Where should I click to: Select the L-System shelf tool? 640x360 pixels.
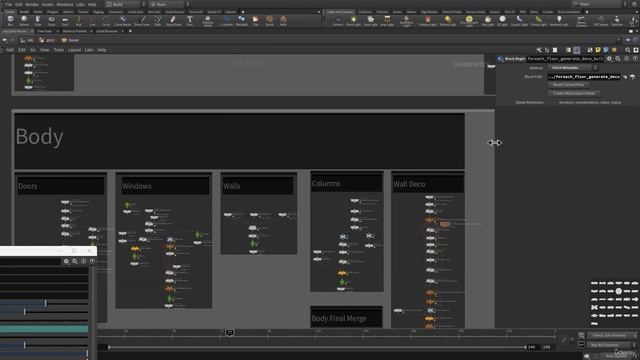(227, 20)
